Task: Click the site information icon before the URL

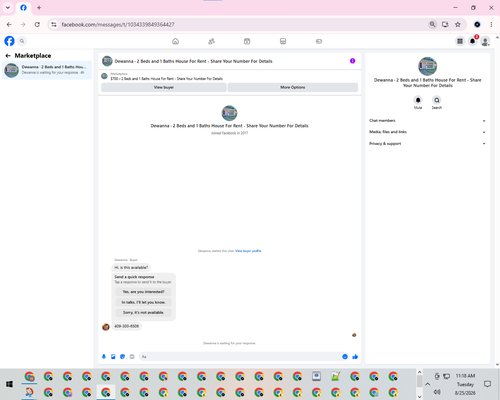Action: point(54,24)
